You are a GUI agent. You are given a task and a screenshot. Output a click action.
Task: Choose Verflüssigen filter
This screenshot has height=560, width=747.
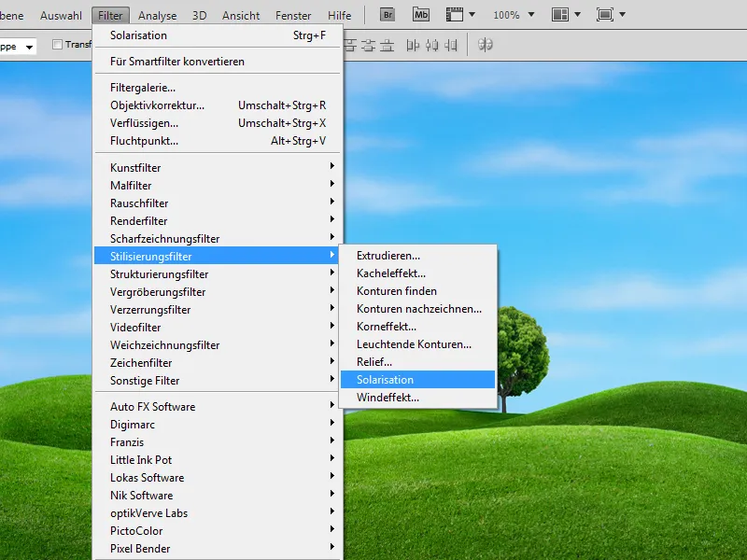click(218, 123)
